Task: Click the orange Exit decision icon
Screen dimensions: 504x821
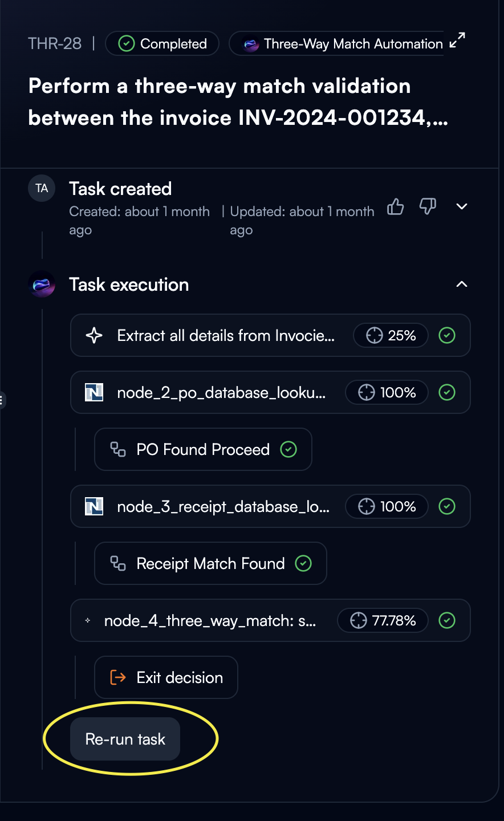Action: tap(118, 677)
